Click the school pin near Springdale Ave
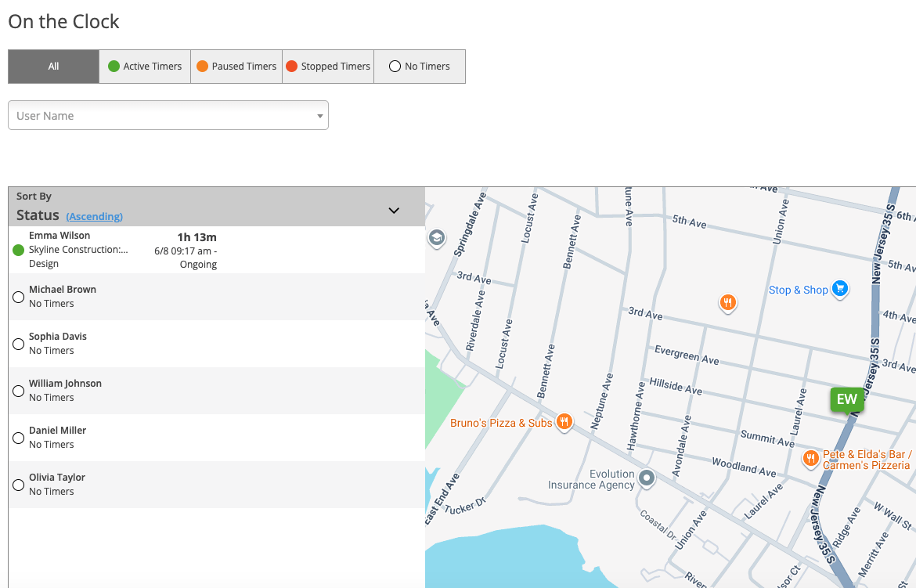916x588 pixels. 436,238
